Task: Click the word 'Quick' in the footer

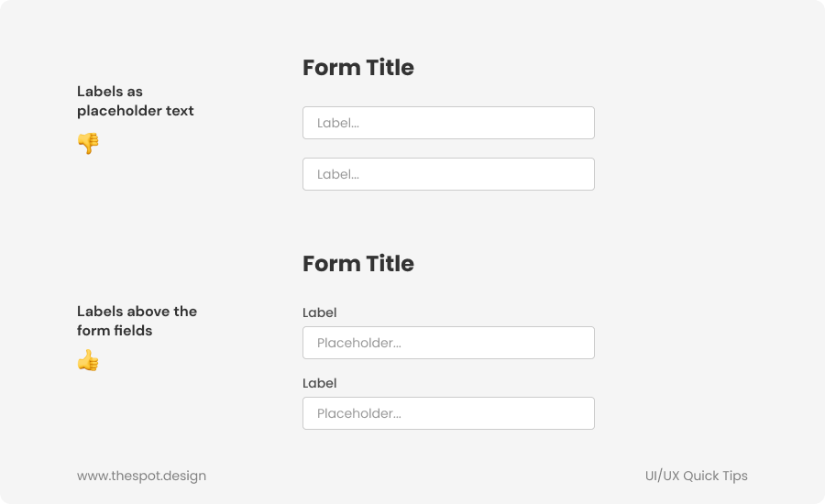Action: [x=702, y=476]
